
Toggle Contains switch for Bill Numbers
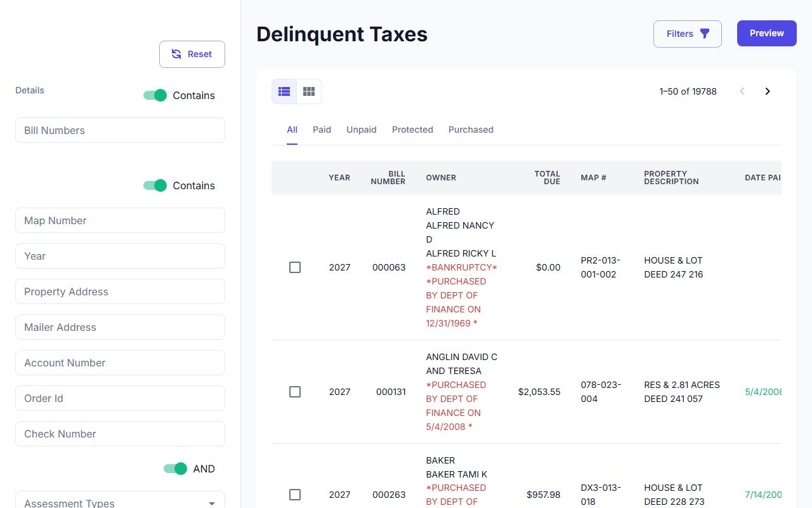(155, 95)
